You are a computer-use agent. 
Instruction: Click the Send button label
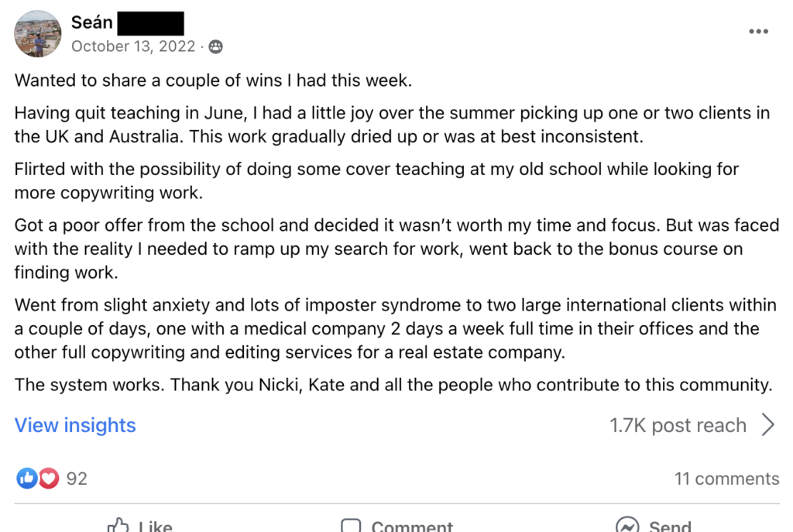pos(670,526)
